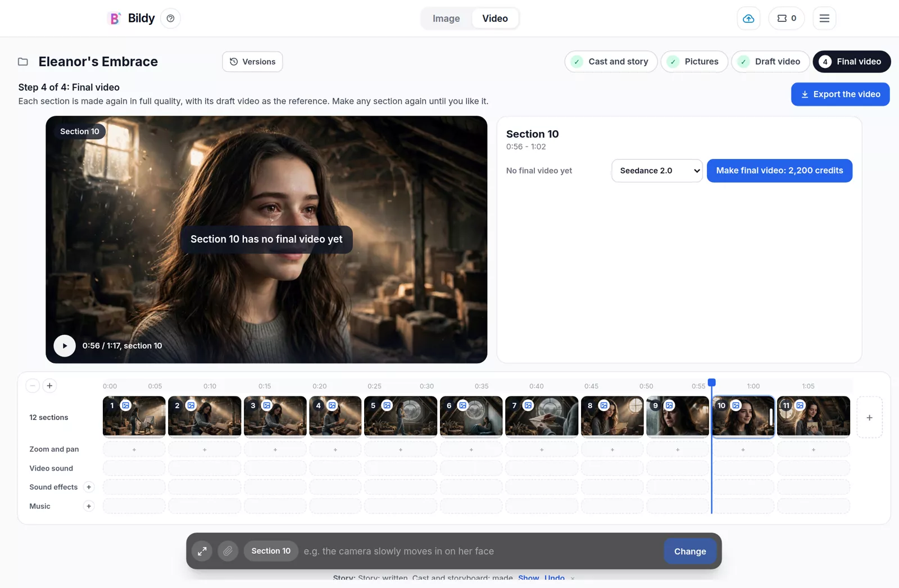Click the help icon next to Bildy
Viewport: 899px width, 588px height.
pos(170,19)
